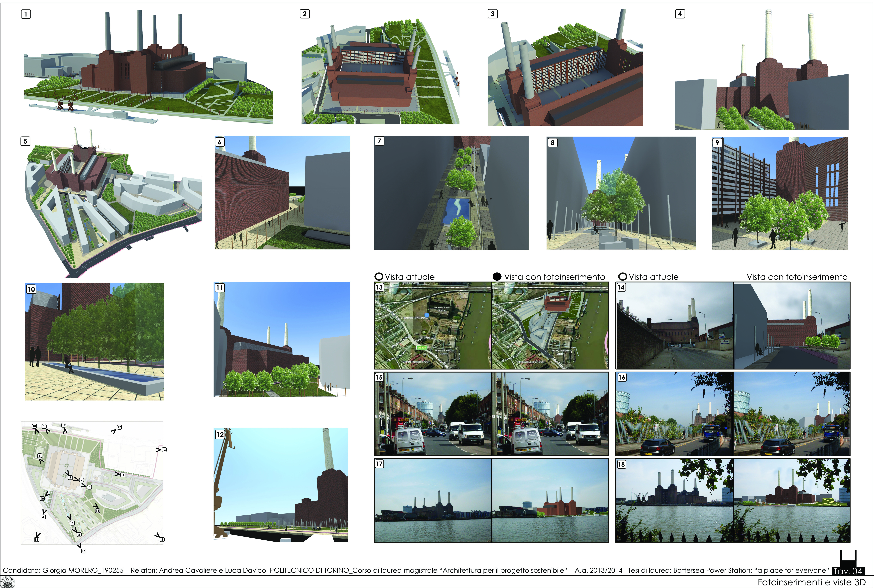Click the 'POLITECNICO DI TORINO' course text
874x588 pixels.
418,570
